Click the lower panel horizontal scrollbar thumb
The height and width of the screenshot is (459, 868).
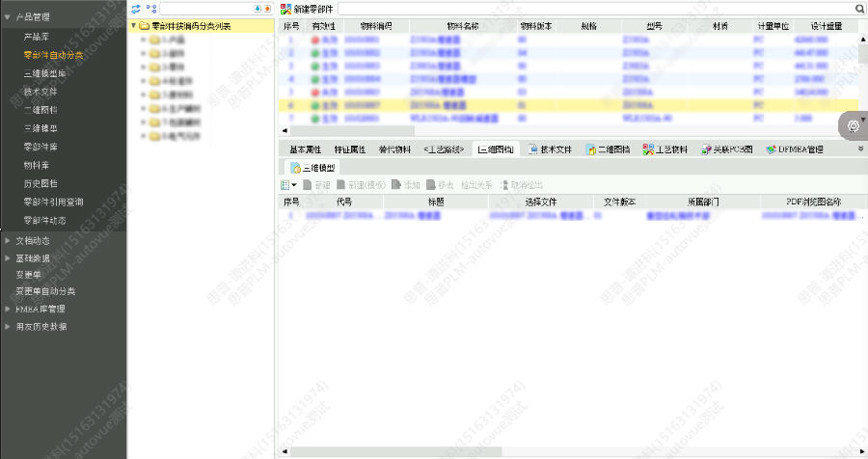[395, 452]
